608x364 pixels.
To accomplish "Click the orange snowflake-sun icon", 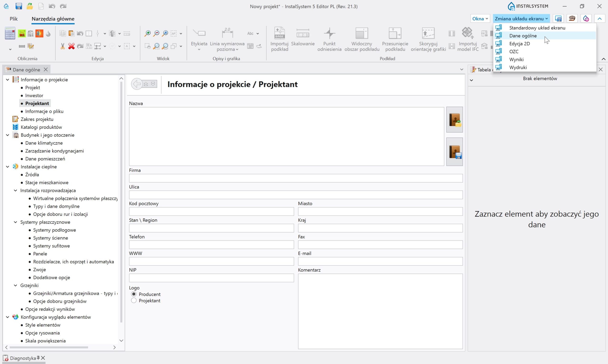I will [39, 33].
